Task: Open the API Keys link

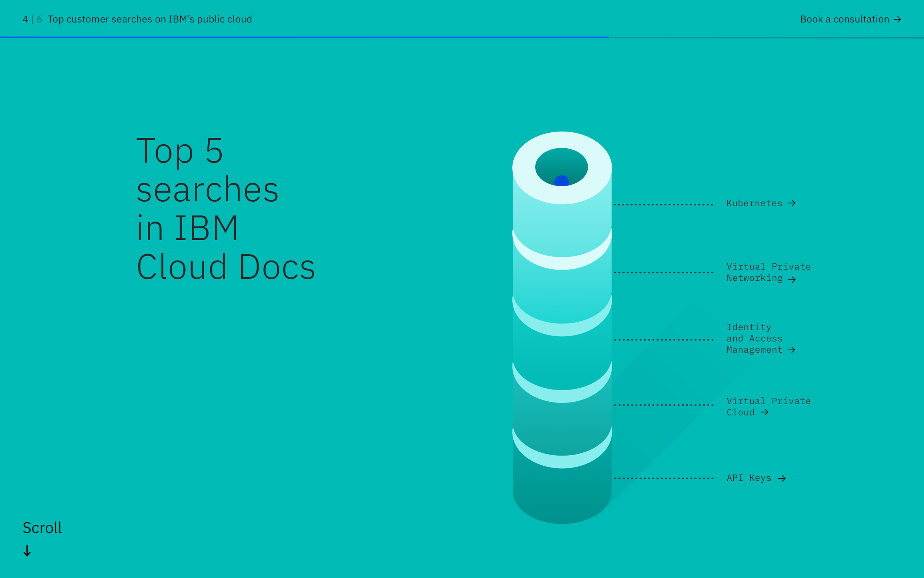Action: coord(748,478)
